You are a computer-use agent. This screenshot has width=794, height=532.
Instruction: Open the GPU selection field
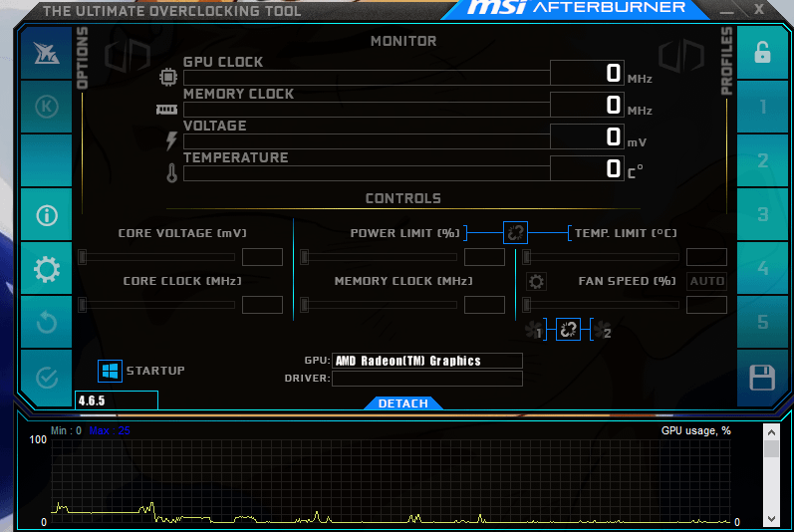tap(426, 361)
